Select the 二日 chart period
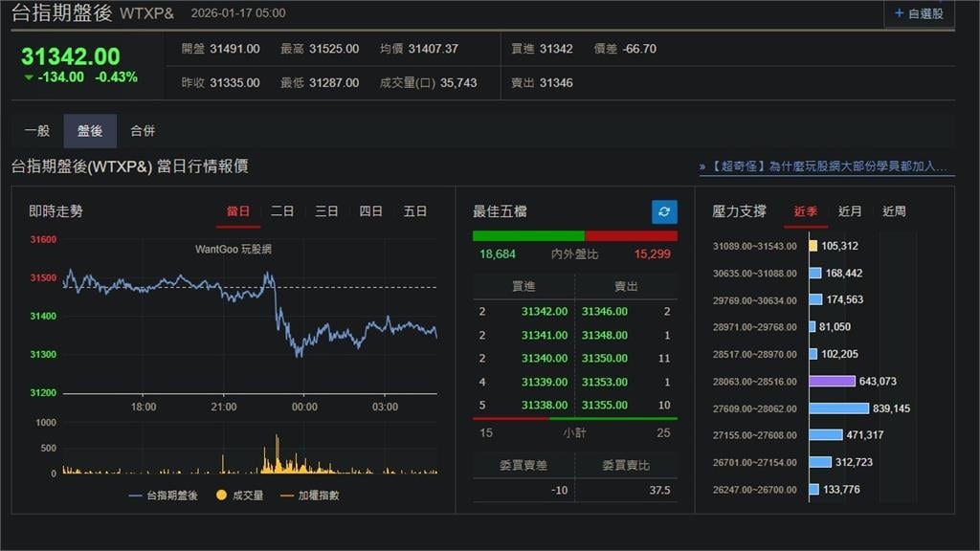980x551 pixels. pos(281,211)
